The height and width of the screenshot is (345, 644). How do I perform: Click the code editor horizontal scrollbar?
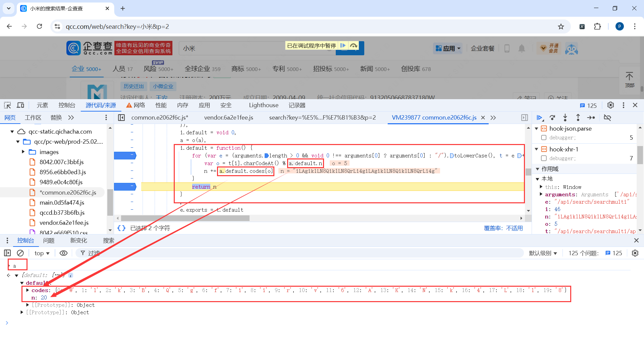(185, 218)
